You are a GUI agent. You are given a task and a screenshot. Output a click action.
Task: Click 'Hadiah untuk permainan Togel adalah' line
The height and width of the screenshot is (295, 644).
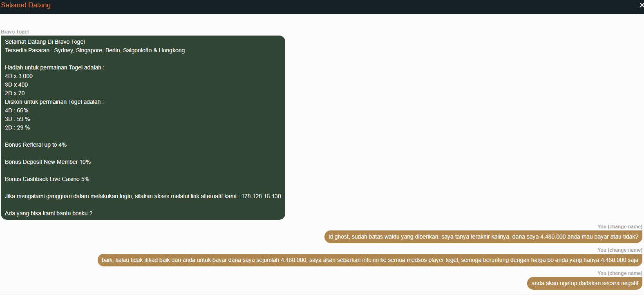(55, 67)
